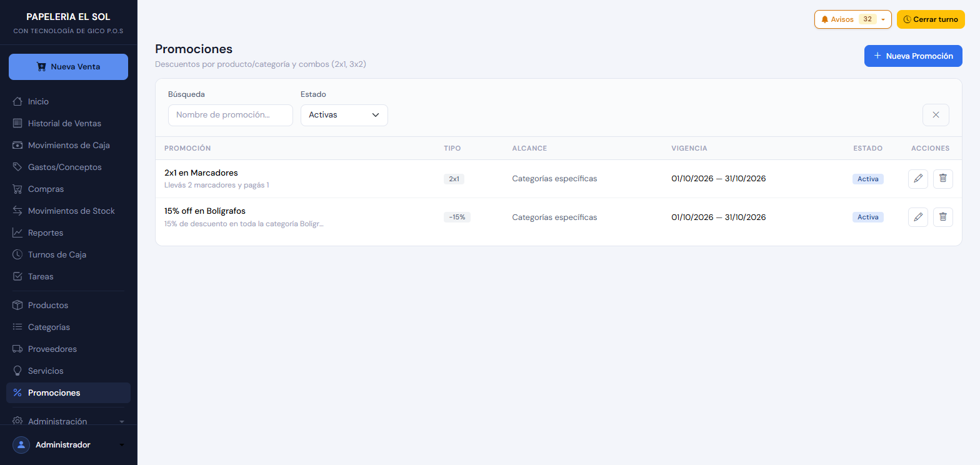Click the Activa badge for 2x1 en Marcadores
This screenshot has height=465, width=980.
click(x=868, y=179)
